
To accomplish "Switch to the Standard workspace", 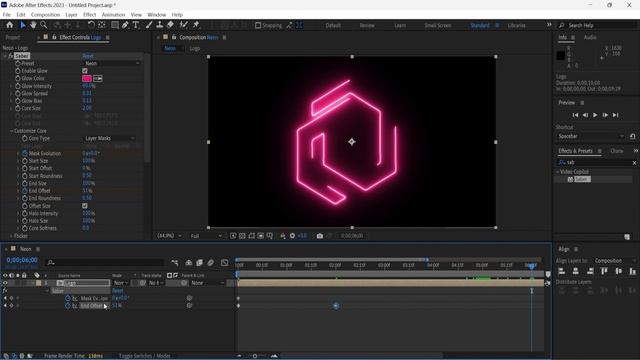I will pos(480,25).
